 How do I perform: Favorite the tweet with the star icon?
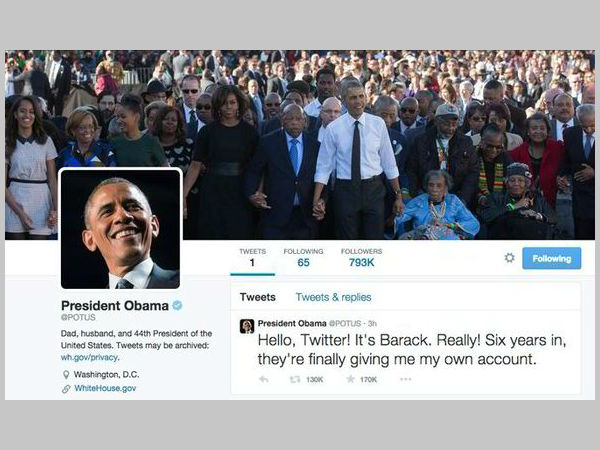pyautogui.click(x=350, y=379)
